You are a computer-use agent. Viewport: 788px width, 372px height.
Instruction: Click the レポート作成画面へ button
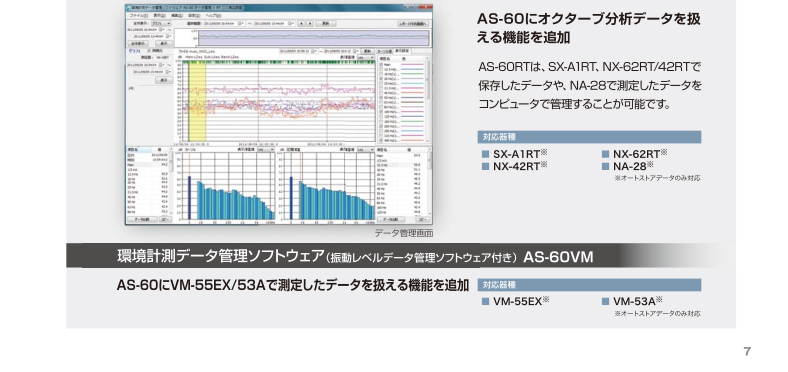(x=413, y=24)
